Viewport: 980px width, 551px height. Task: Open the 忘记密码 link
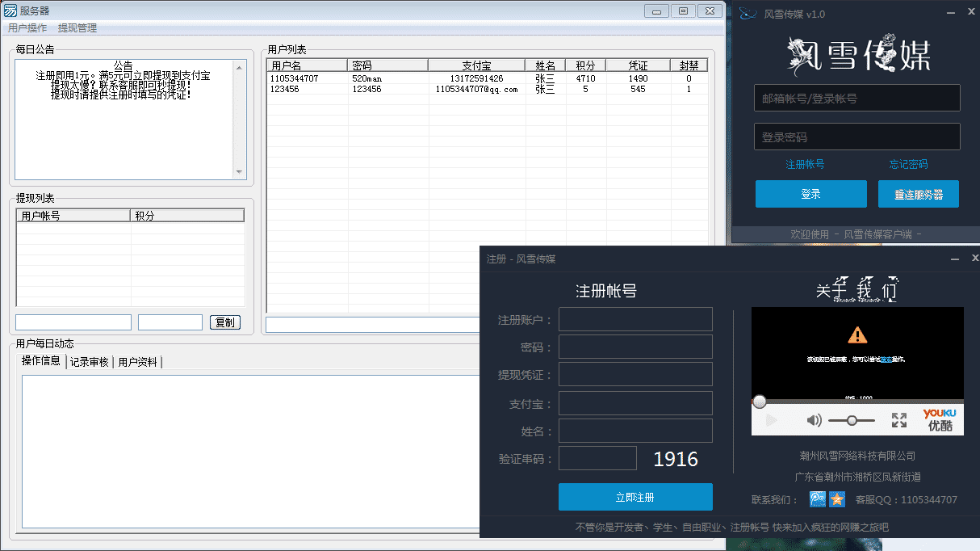(908, 164)
